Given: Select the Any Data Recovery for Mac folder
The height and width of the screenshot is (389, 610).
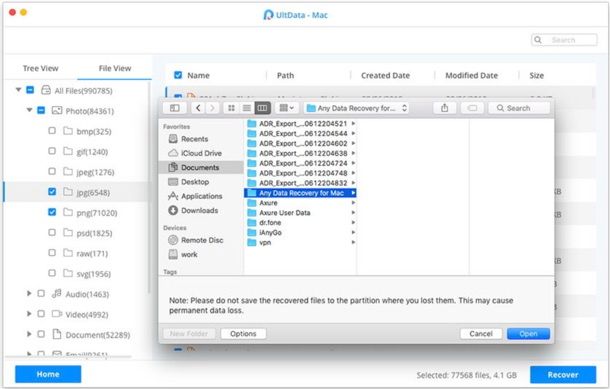Looking at the screenshot, I should 300,193.
